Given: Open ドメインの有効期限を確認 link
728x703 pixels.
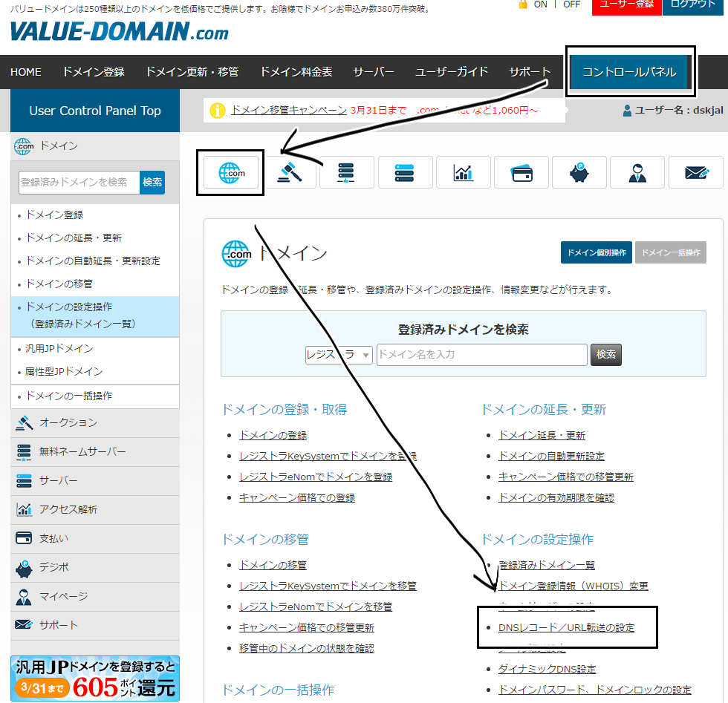Looking at the screenshot, I should [556, 498].
